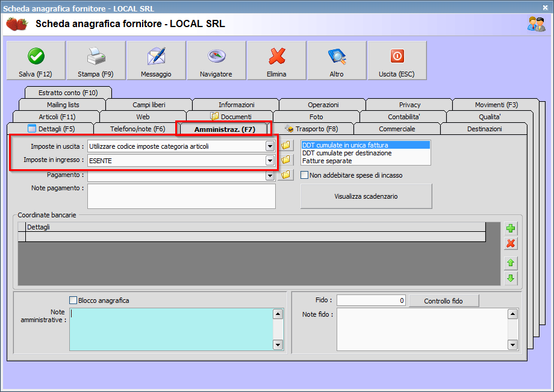Print using the Stampa (F9) icon

click(x=96, y=60)
